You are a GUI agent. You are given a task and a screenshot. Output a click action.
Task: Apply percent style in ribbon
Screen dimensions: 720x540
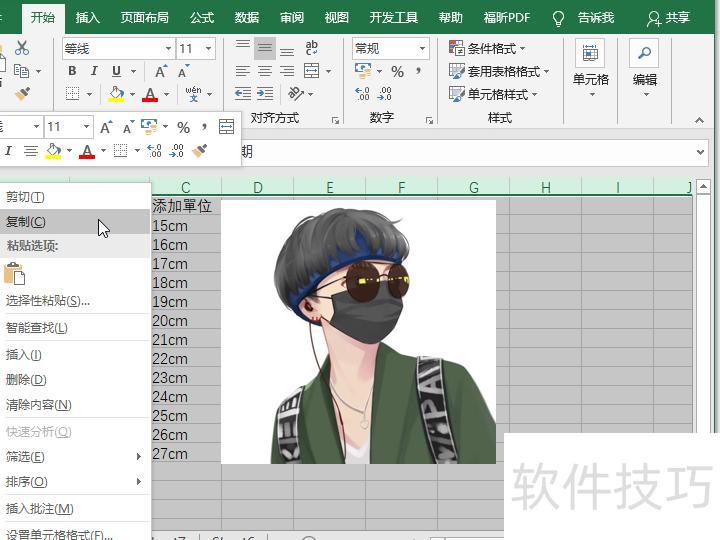pyautogui.click(x=398, y=72)
